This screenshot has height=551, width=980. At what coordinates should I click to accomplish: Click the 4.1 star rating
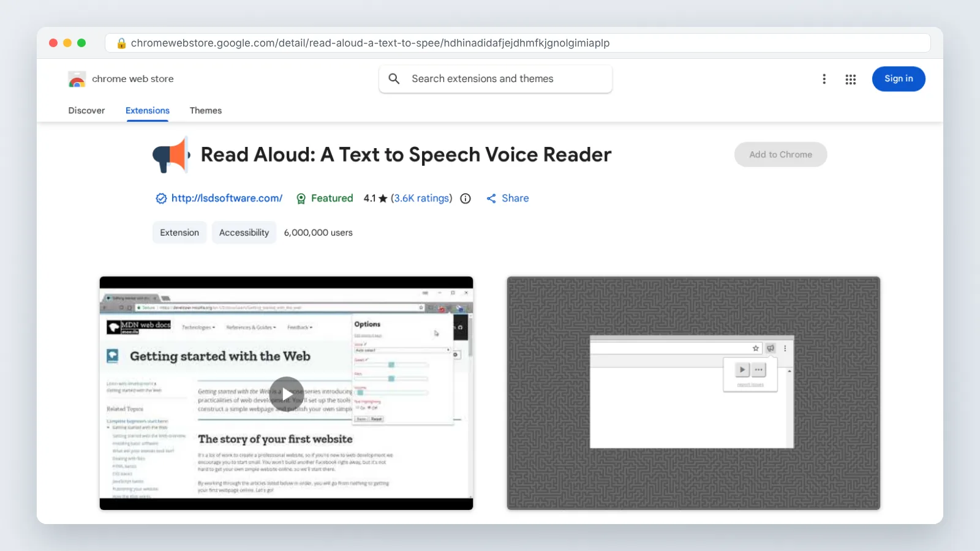(375, 198)
